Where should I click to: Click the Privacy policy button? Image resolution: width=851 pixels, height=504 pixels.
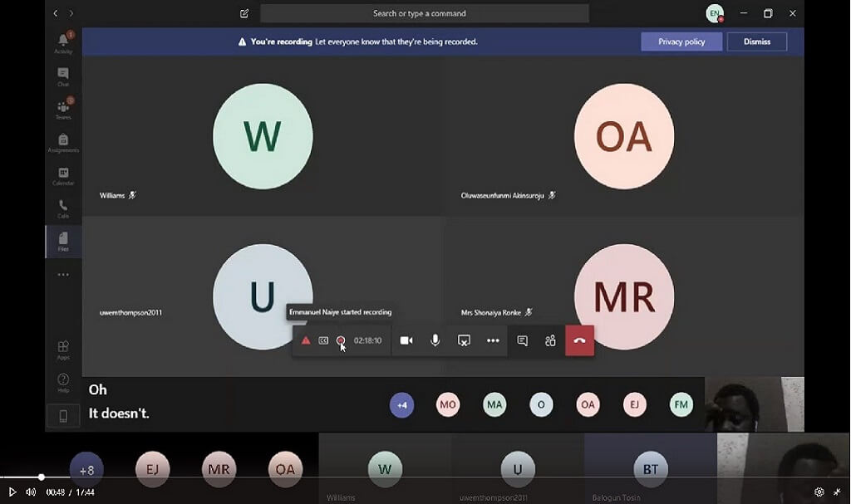681,42
